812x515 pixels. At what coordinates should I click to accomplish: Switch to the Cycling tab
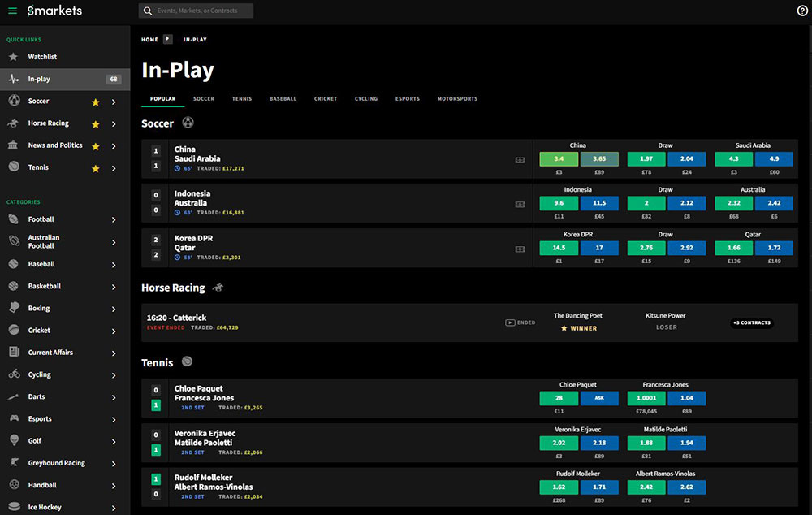[x=366, y=98]
